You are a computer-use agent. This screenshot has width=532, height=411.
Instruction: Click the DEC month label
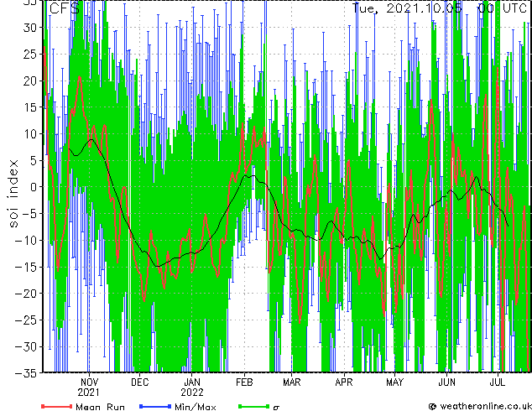click(x=140, y=382)
